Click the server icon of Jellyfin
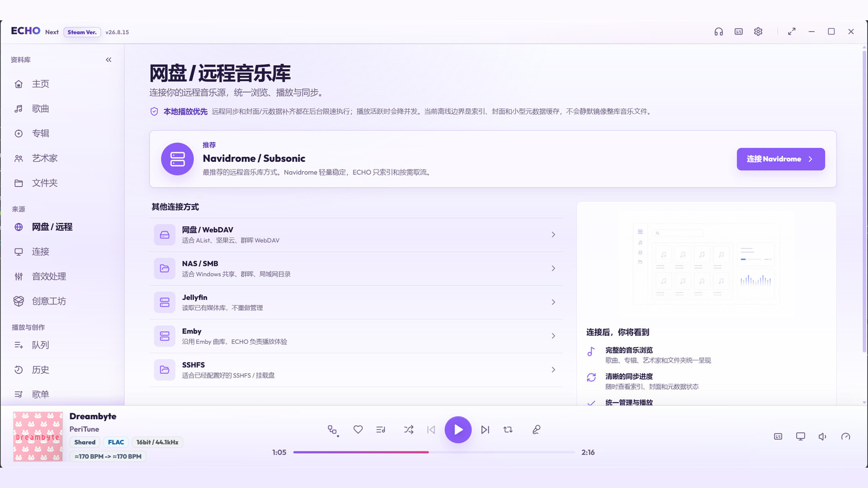The width and height of the screenshot is (868, 488). 165,302
